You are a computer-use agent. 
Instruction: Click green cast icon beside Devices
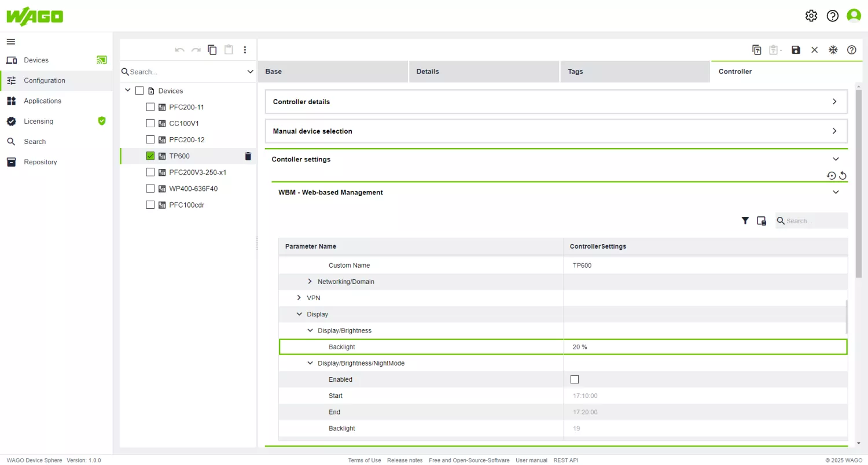point(102,60)
